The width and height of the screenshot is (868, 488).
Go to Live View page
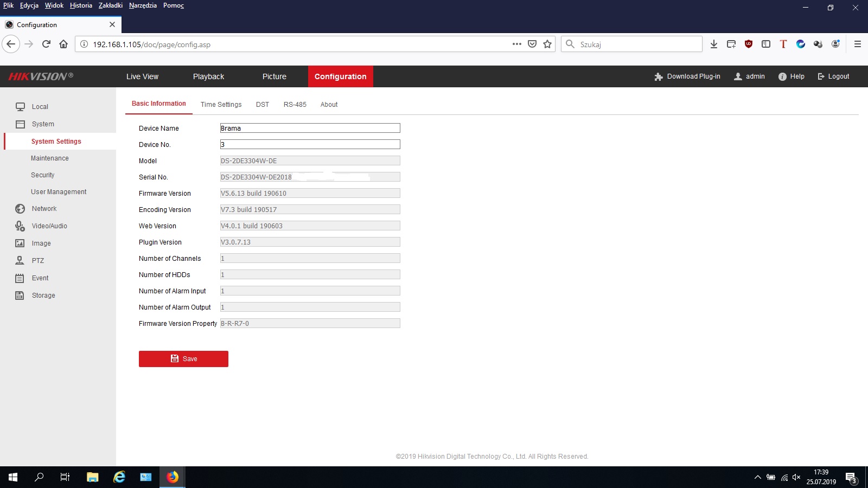click(x=142, y=76)
